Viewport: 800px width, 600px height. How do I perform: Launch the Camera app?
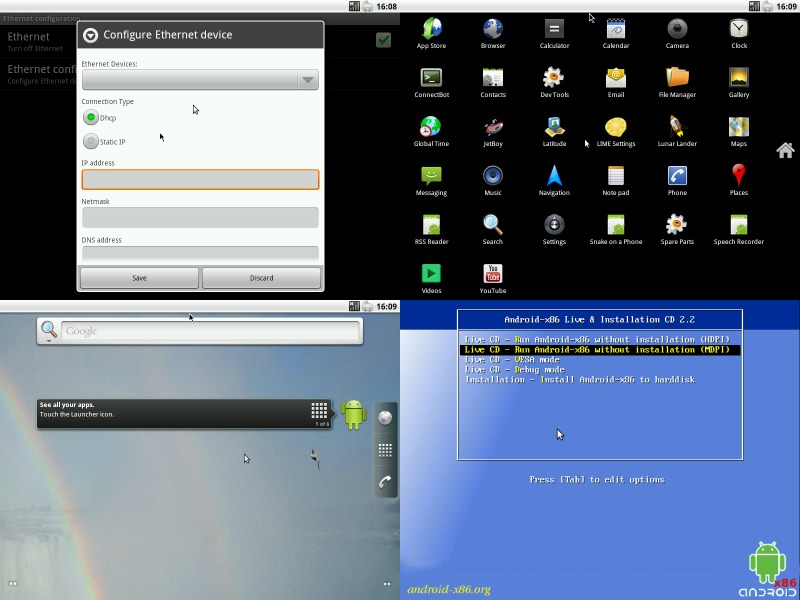point(677,33)
